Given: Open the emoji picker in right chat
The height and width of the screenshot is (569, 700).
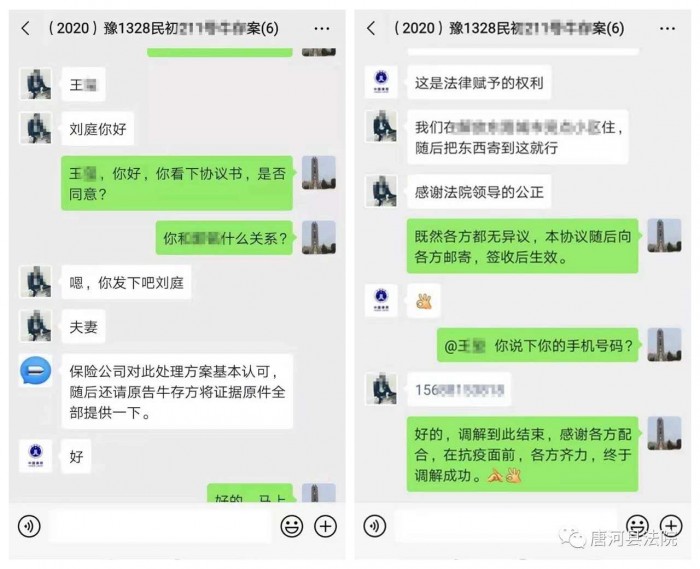Looking at the screenshot, I should click(x=637, y=526).
